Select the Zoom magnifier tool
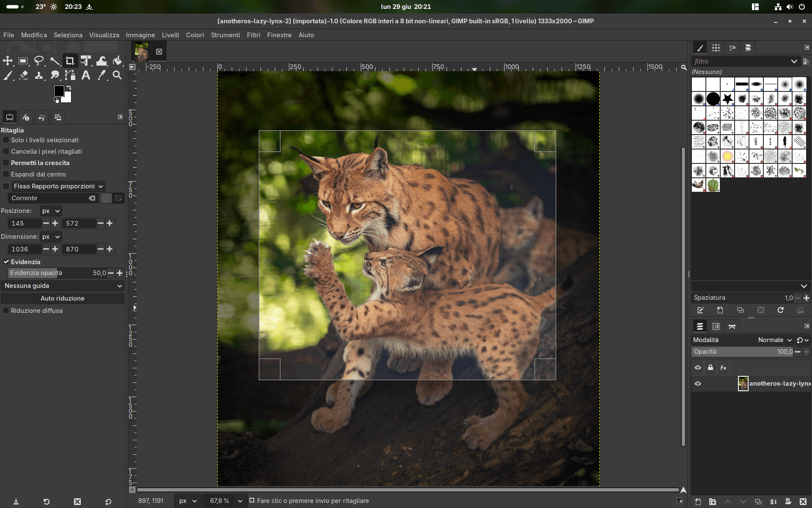This screenshot has width=812, height=508. [117, 75]
